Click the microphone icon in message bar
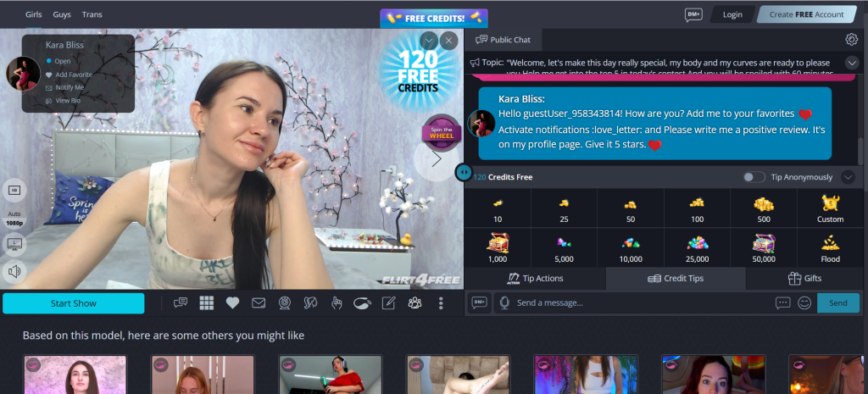Screen dimensions: 868x394 pyautogui.click(x=504, y=302)
